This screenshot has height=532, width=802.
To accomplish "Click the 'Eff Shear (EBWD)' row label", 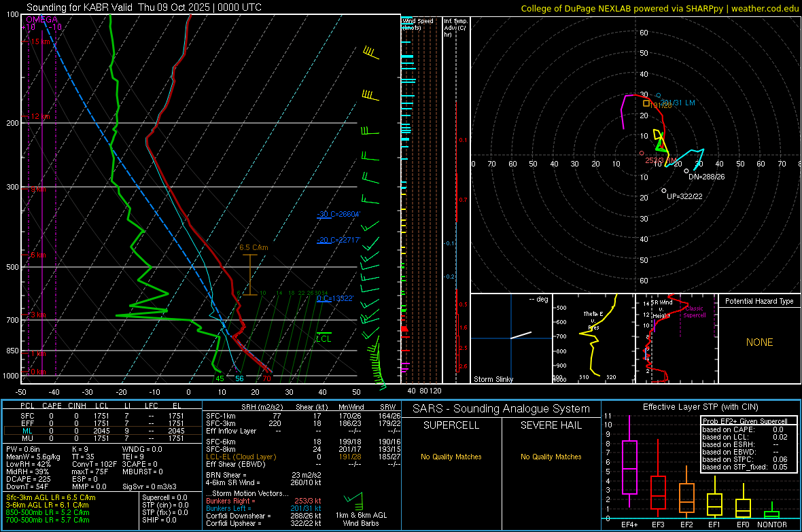I will (x=235, y=465).
